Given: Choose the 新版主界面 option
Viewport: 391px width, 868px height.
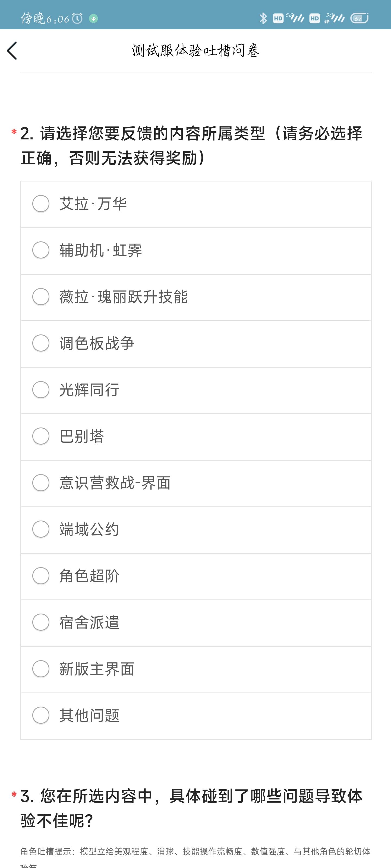Looking at the screenshot, I should click(196, 669).
